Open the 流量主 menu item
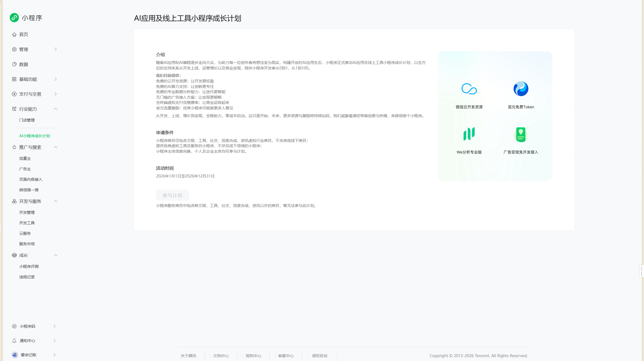644x361 pixels. (25, 158)
